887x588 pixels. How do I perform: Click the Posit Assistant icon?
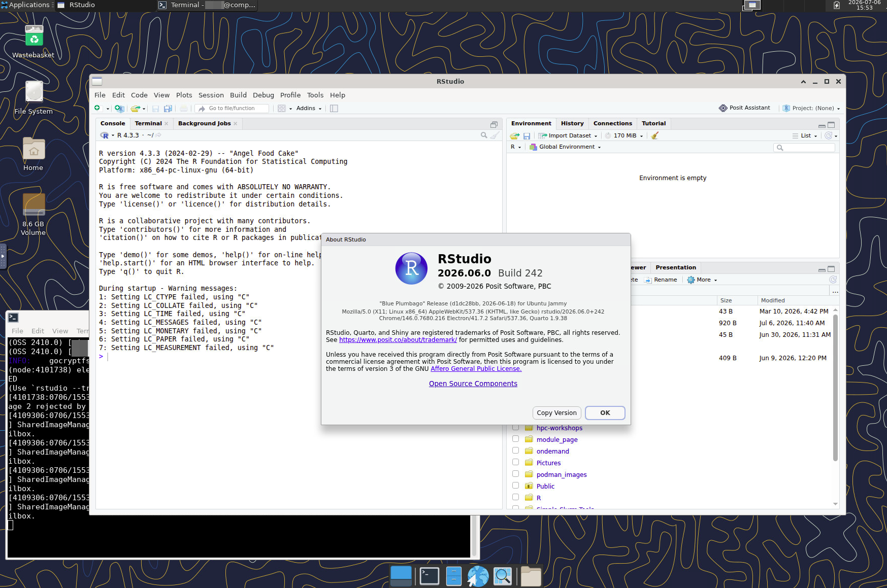pos(723,108)
